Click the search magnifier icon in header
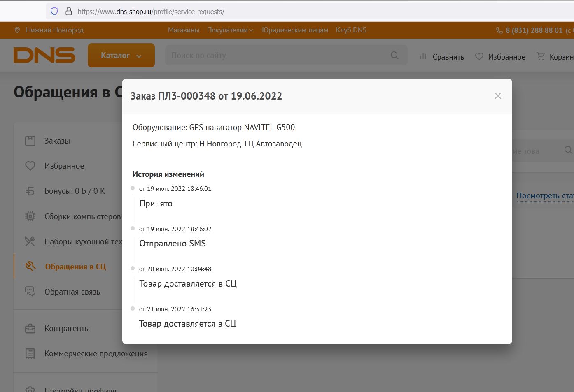The height and width of the screenshot is (392, 574). 394,55
